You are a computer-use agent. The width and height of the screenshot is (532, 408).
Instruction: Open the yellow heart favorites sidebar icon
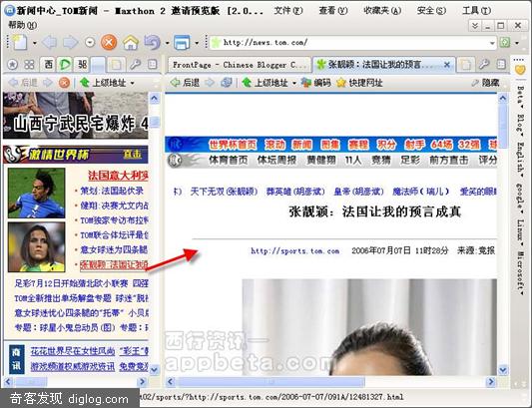520,70
